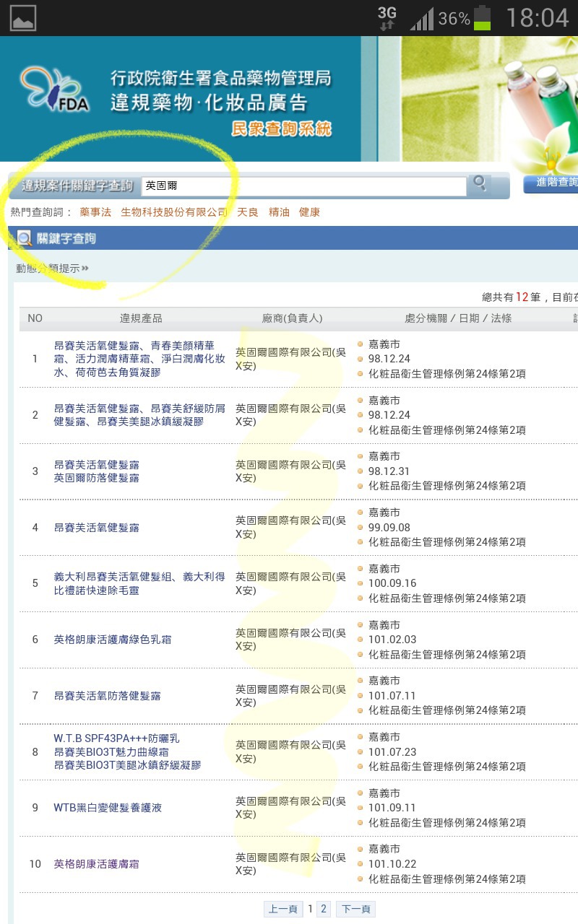This screenshot has height=924, width=578.
Task: Select popular keyword 天良
Action: 248,212
